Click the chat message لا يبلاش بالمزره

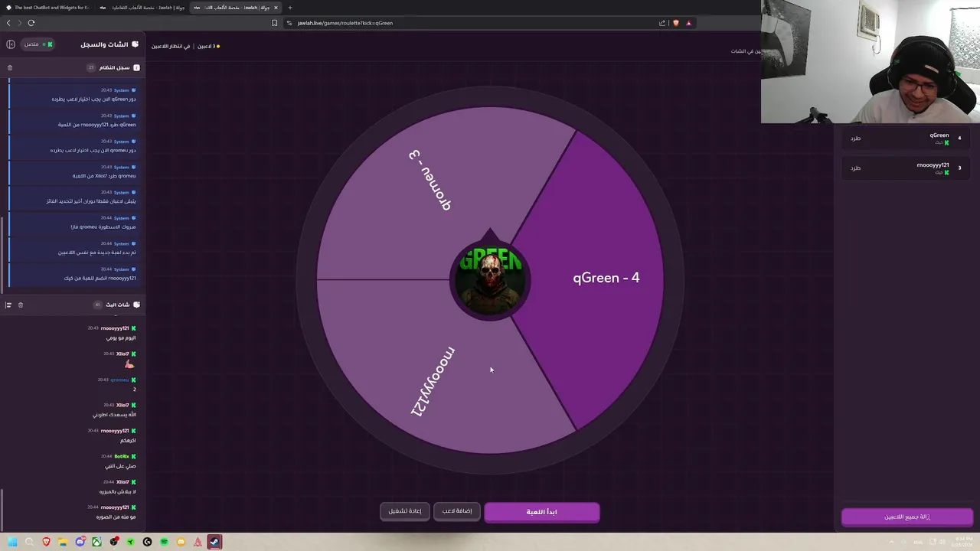[x=117, y=492]
